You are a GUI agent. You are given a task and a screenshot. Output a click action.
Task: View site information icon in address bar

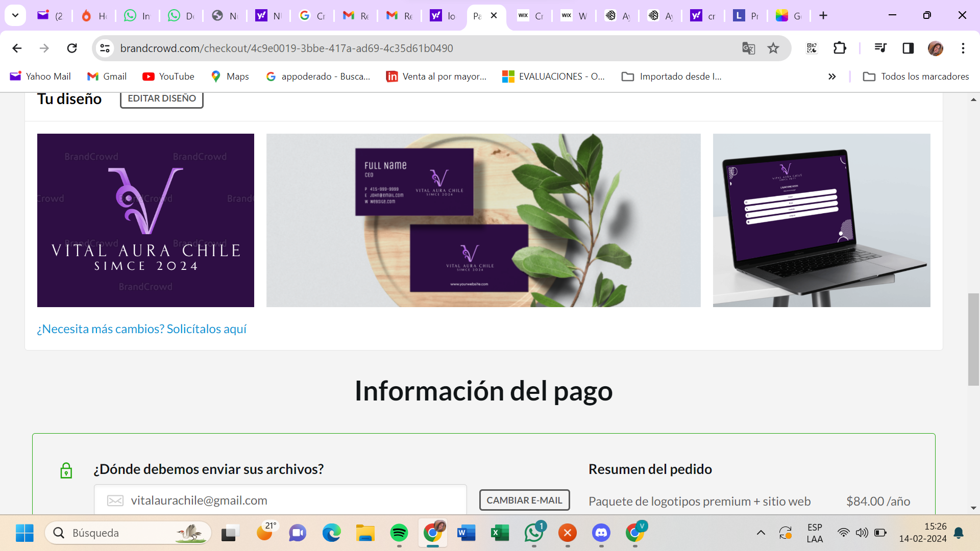pyautogui.click(x=105, y=48)
